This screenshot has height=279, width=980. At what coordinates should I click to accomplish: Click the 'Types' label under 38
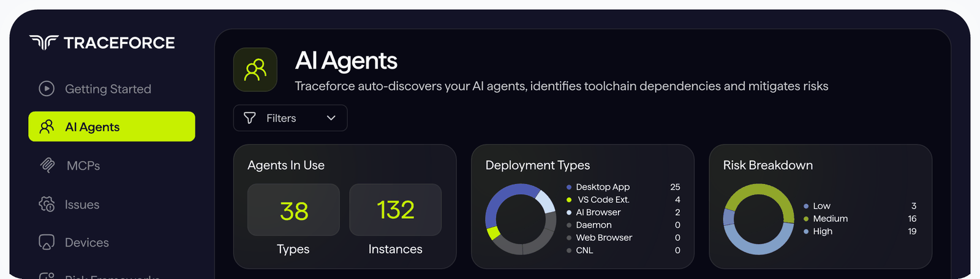click(x=293, y=250)
